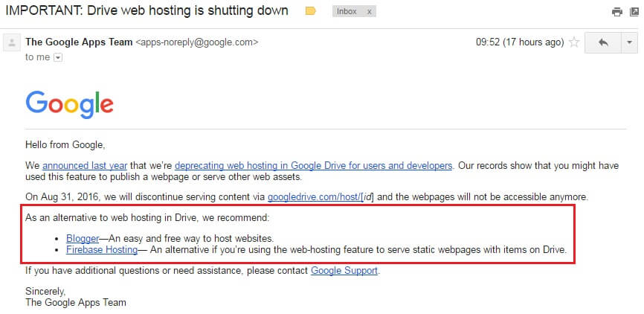Click the sender's avatar picture

click(11, 43)
